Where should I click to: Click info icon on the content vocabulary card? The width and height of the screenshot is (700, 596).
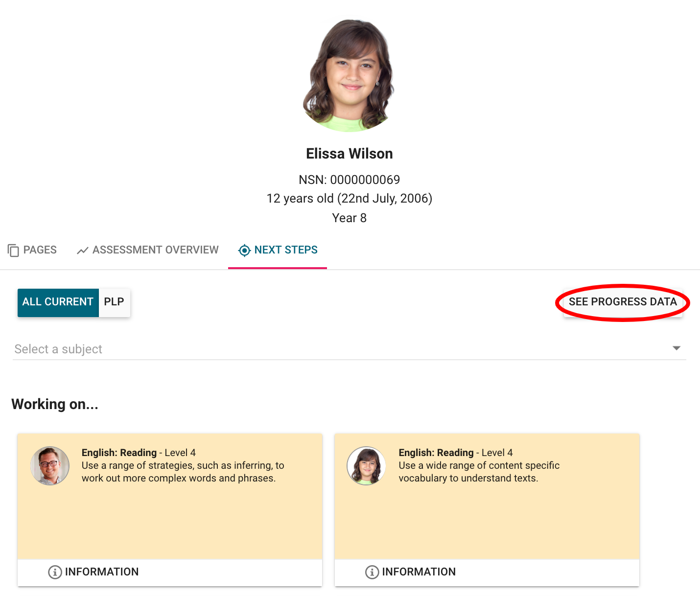click(x=372, y=572)
